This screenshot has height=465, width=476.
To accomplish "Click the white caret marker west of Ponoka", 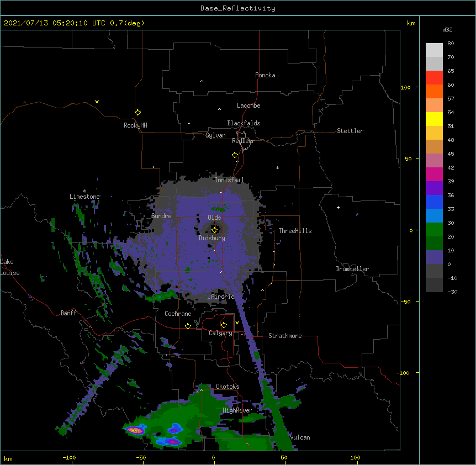I will pyautogui.click(x=202, y=81).
